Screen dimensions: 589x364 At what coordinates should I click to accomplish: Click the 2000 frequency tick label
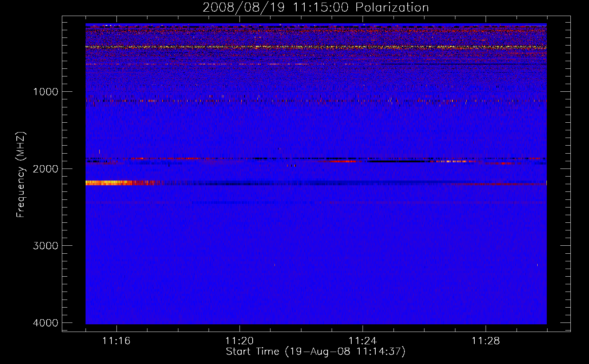tap(46, 169)
